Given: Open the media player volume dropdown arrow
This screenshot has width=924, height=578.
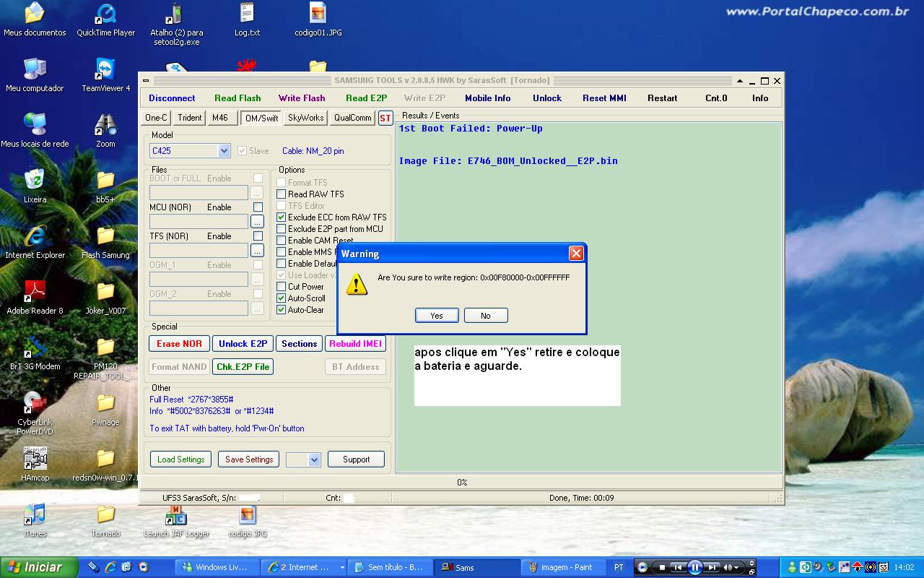Looking at the screenshot, I should tap(736, 568).
